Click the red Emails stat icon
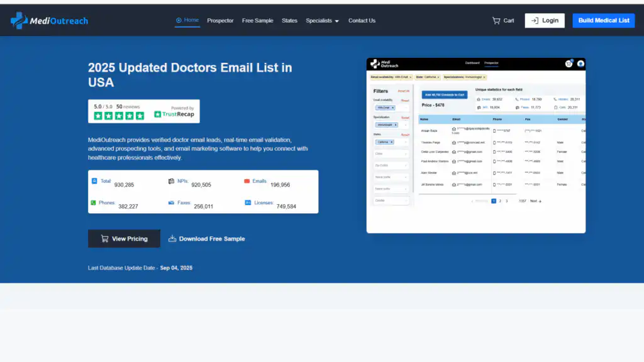 click(x=247, y=181)
